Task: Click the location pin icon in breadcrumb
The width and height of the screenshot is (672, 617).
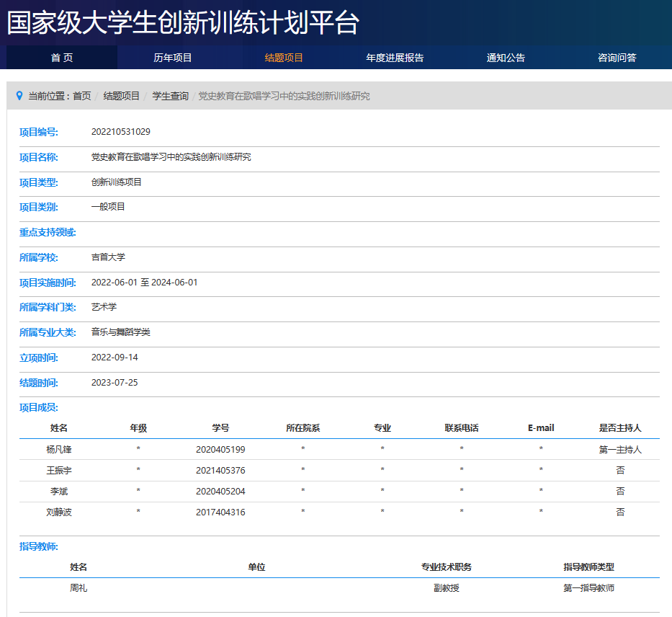Action: coord(19,96)
